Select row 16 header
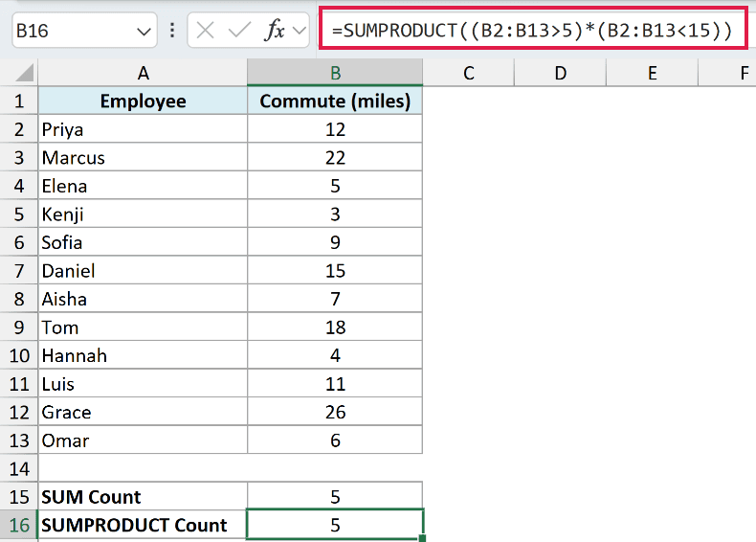 point(19,525)
